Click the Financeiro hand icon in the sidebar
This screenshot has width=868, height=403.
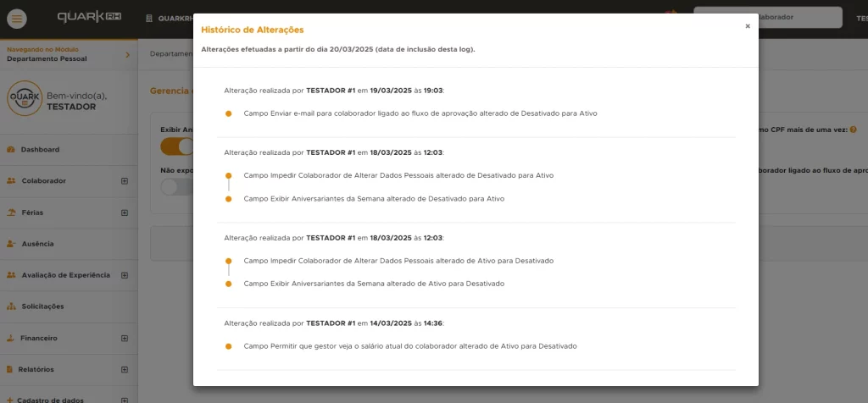coord(11,338)
